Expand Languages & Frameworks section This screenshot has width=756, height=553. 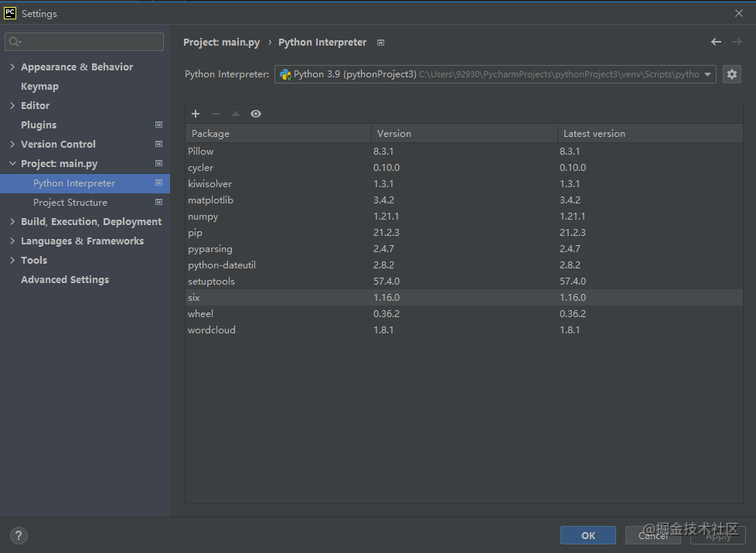click(12, 241)
